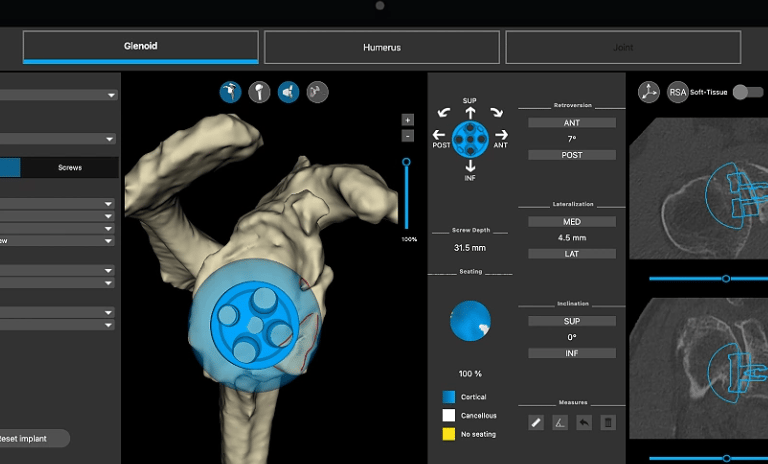768x464 pixels.
Task: Click the blue baseplate icon between arrows
Action: pyautogui.click(x=470, y=139)
